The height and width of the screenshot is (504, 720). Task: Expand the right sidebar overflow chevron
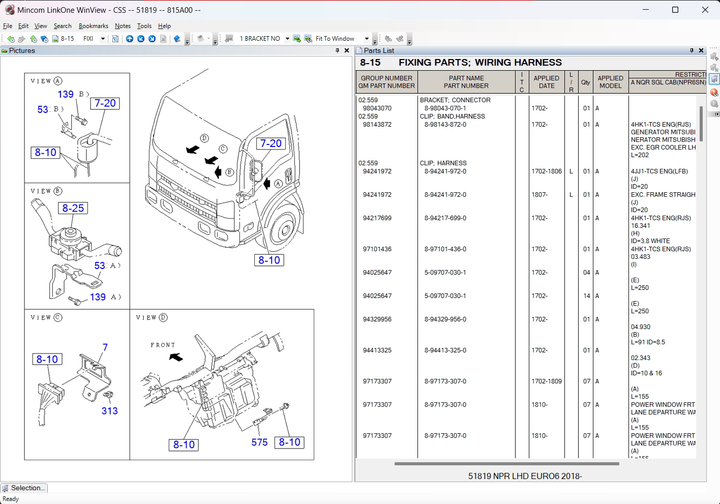715,114
